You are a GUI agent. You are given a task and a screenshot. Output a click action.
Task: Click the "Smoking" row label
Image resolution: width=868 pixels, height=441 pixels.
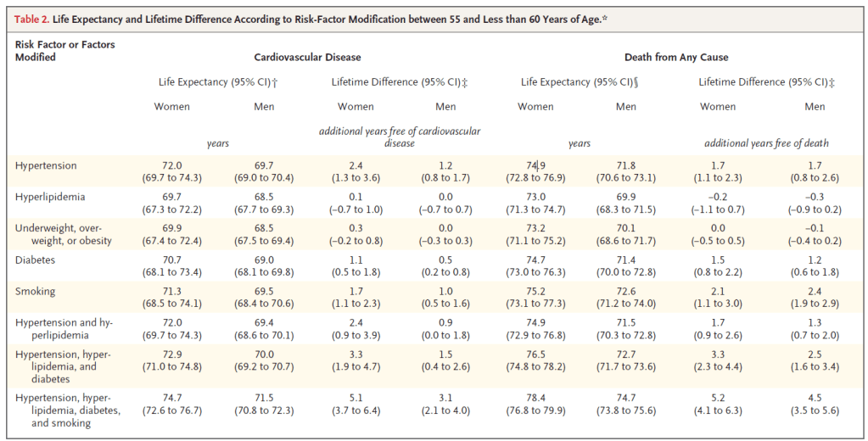(35, 292)
